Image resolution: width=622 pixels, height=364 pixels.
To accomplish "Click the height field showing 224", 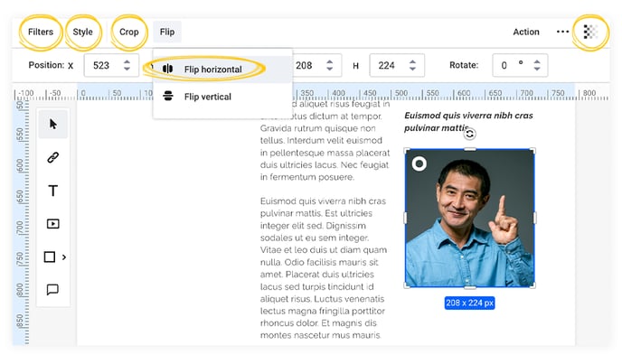I will coord(397,65).
